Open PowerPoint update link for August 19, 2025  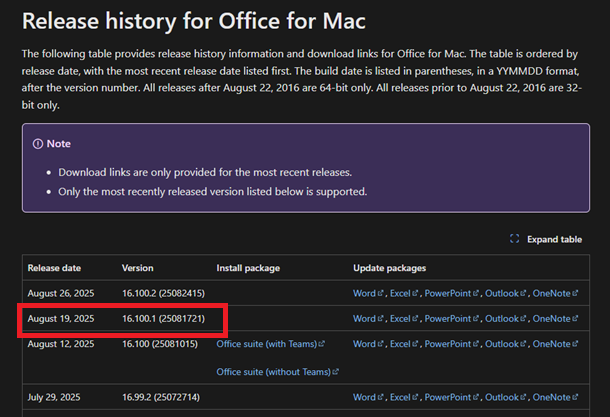point(451,319)
